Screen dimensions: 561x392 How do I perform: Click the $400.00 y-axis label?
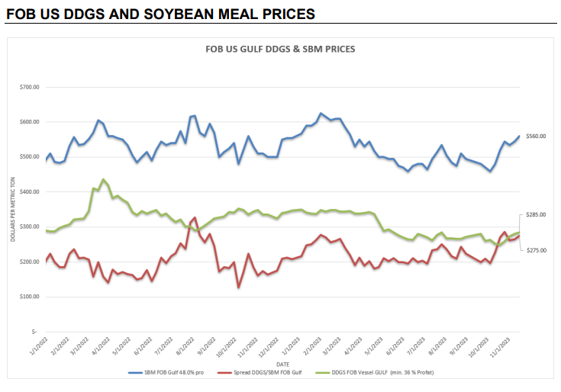(x=29, y=192)
